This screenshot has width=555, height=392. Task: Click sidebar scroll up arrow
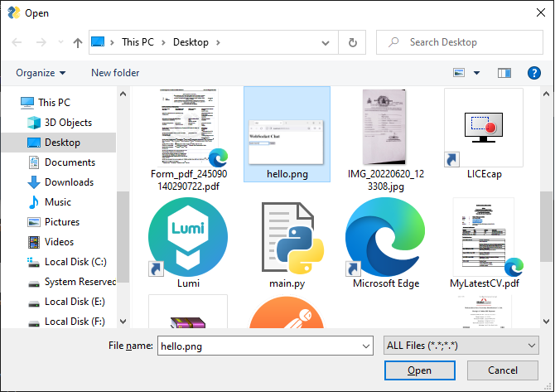(x=123, y=94)
